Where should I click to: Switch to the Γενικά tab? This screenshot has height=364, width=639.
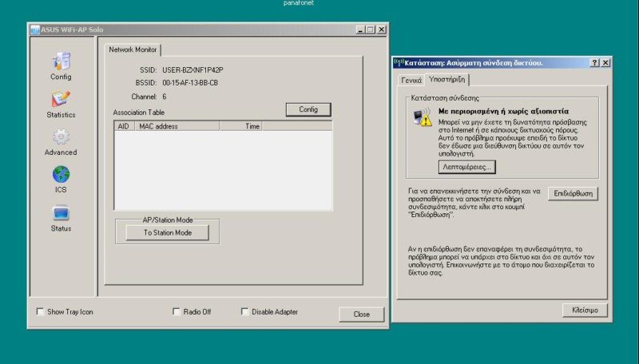point(411,80)
